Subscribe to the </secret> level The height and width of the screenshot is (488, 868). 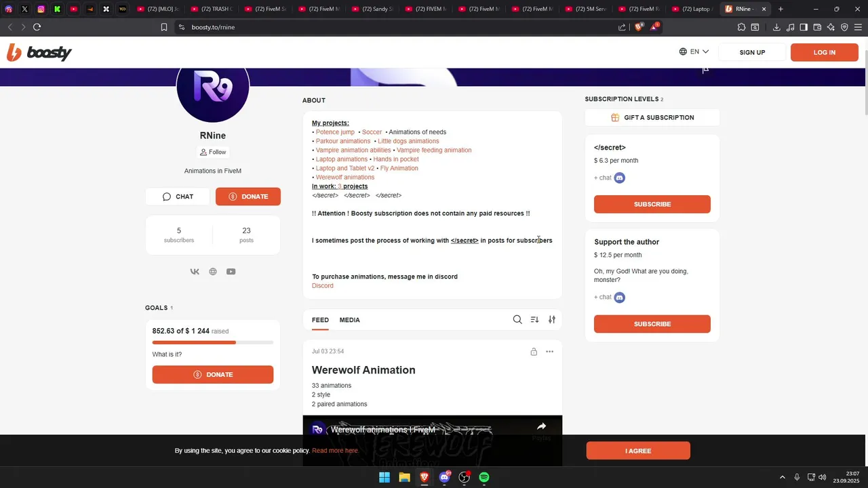(652, 204)
